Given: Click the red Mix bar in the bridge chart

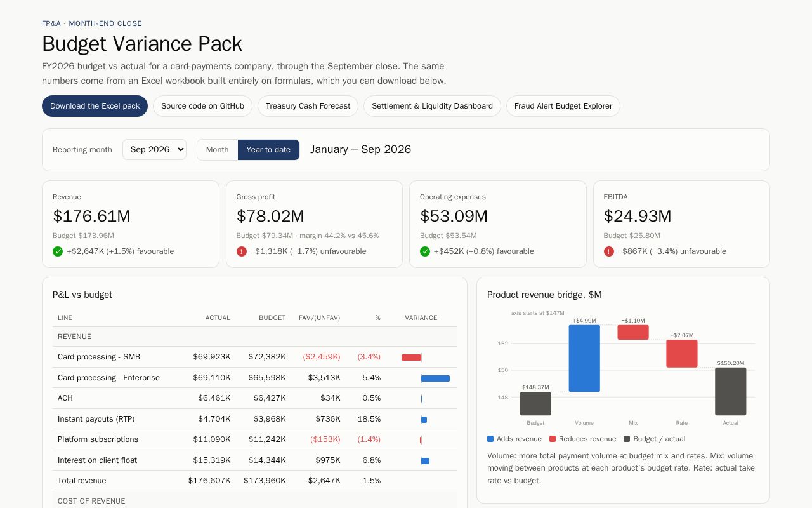Looking at the screenshot, I should click(633, 332).
